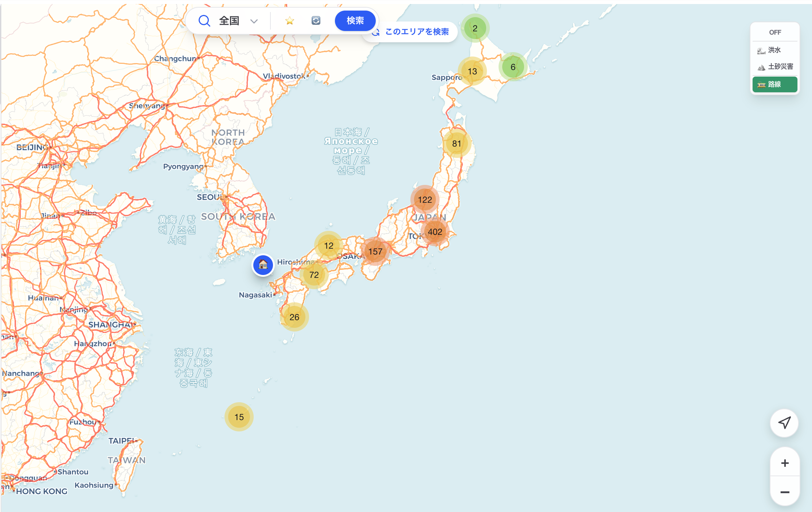Click the 15 cluster near Okinawa
Viewport: 812px width, 512px height.
(x=239, y=417)
